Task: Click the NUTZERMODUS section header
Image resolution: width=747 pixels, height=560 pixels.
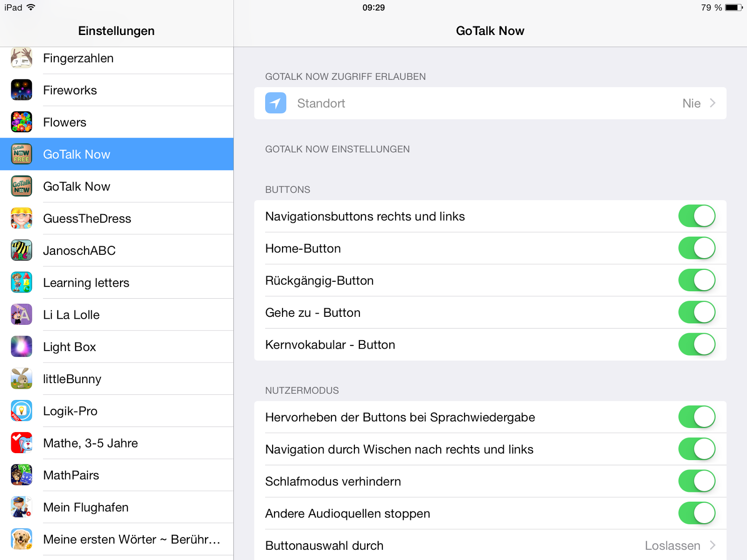Action: 302,391
